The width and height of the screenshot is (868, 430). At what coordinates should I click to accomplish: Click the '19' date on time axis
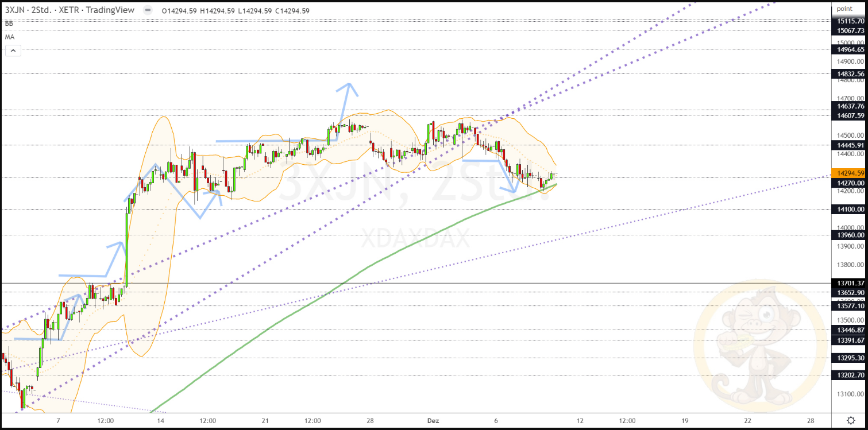[x=685, y=420]
